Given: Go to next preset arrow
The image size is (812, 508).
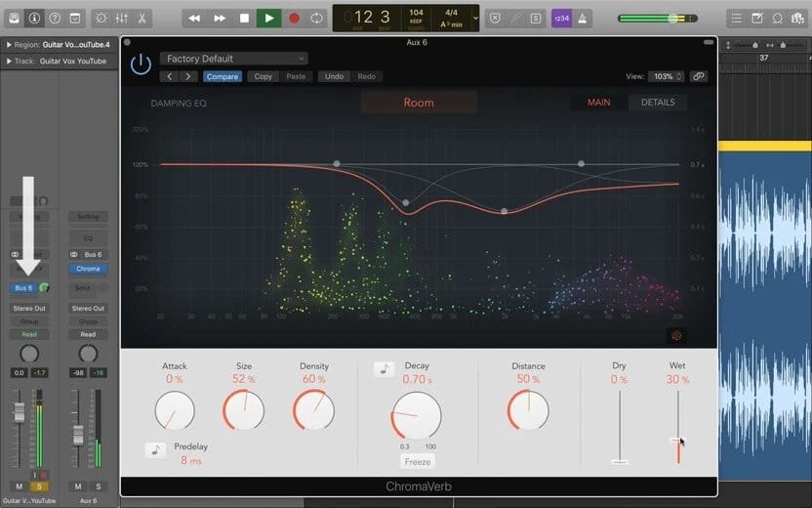Looking at the screenshot, I should pyautogui.click(x=188, y=76).
